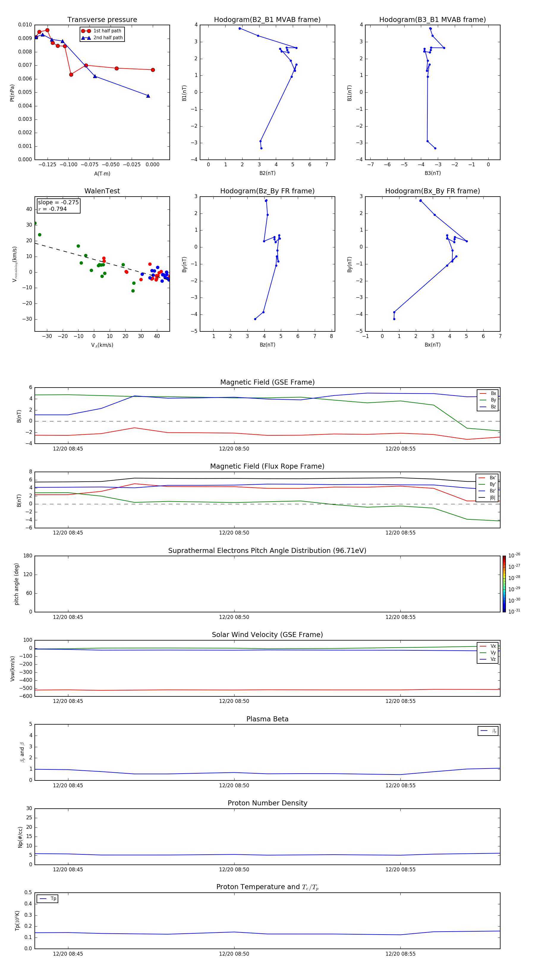Click the 'Bx(nT)' axis label
535x980 pixels.
coord(432,345)
